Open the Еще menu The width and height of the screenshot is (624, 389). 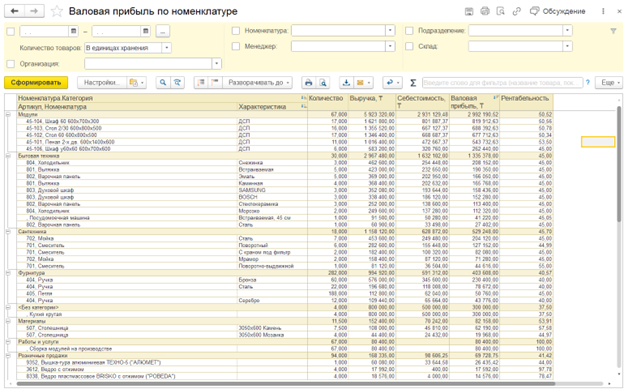pos(609,82)
